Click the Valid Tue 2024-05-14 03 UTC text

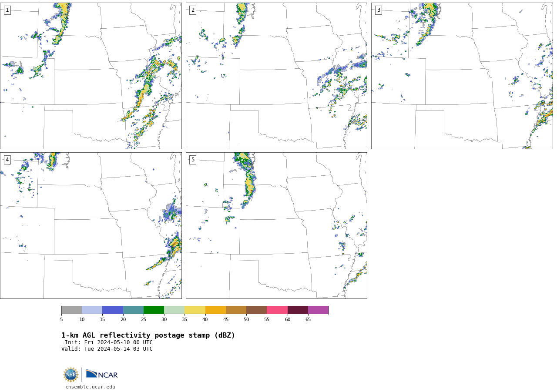[107, 349]
